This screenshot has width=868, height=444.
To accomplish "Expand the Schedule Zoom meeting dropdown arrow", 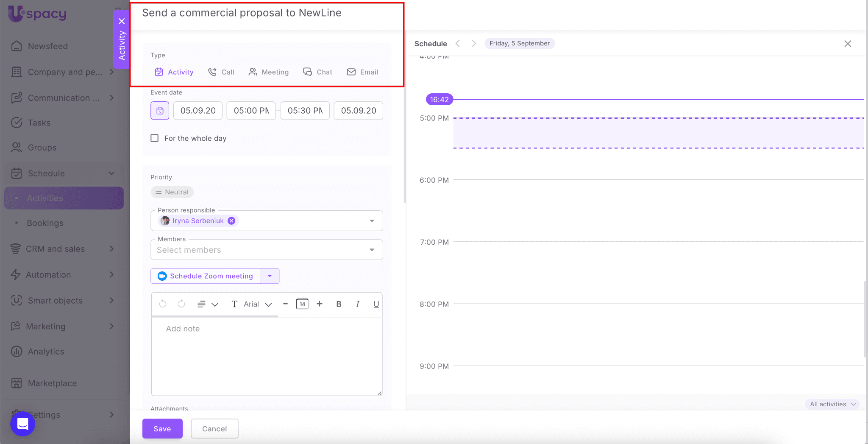I will click(270, 276).
